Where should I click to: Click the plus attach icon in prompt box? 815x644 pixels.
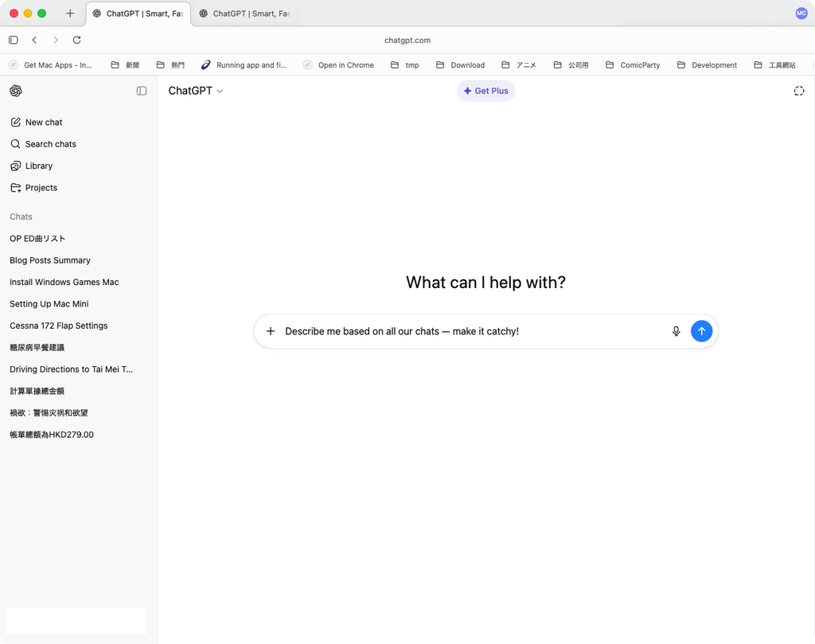[x=271, y=331]
